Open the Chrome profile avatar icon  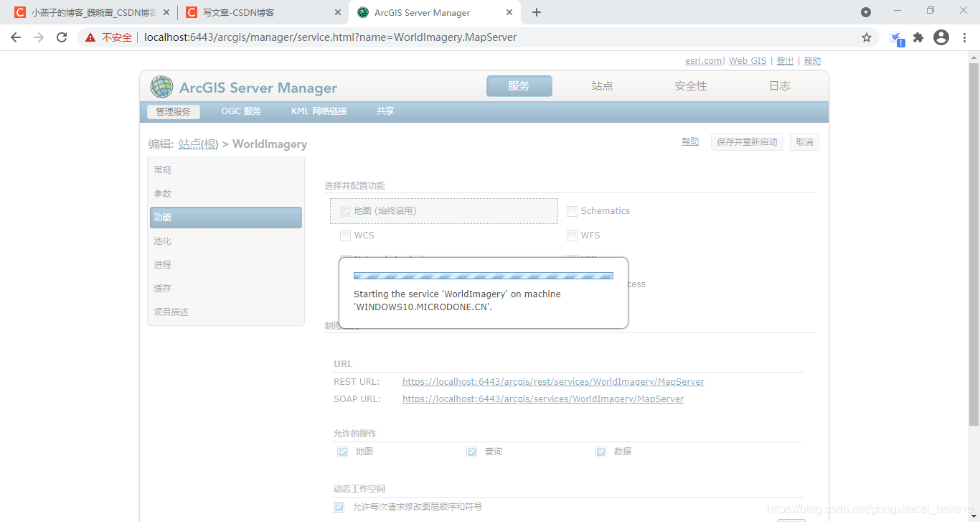pyautogui.click(x=941, y=37)
